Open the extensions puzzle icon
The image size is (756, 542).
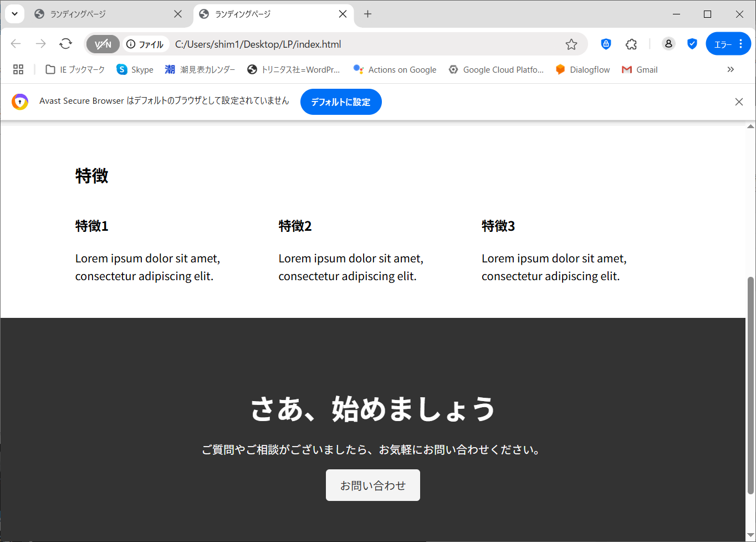click(x=631, y=44)
